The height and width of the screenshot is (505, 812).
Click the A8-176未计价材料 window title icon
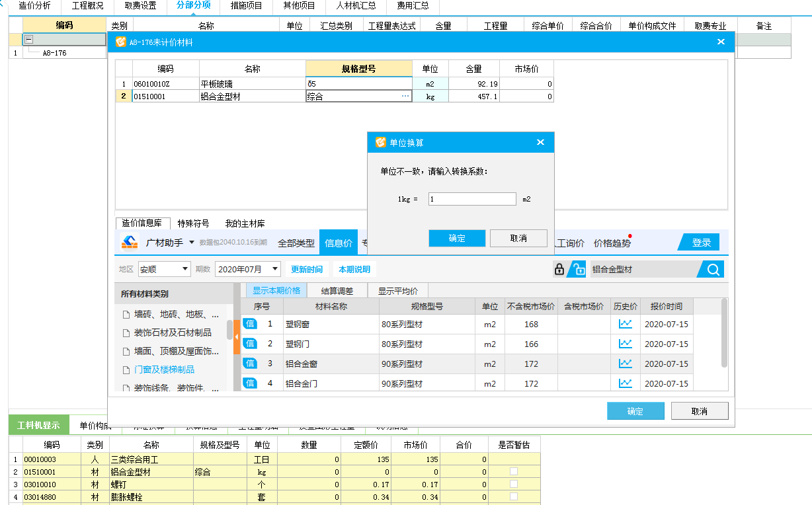[120, 42]
